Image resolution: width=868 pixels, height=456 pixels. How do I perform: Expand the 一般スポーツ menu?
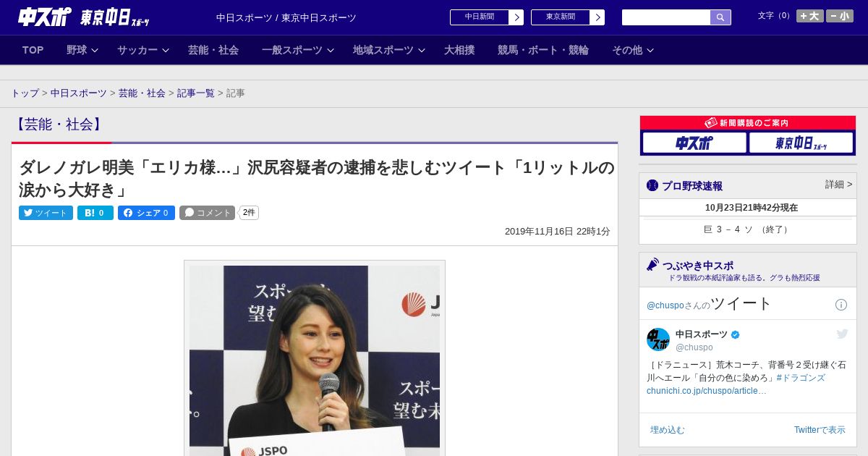coord(298,50)
